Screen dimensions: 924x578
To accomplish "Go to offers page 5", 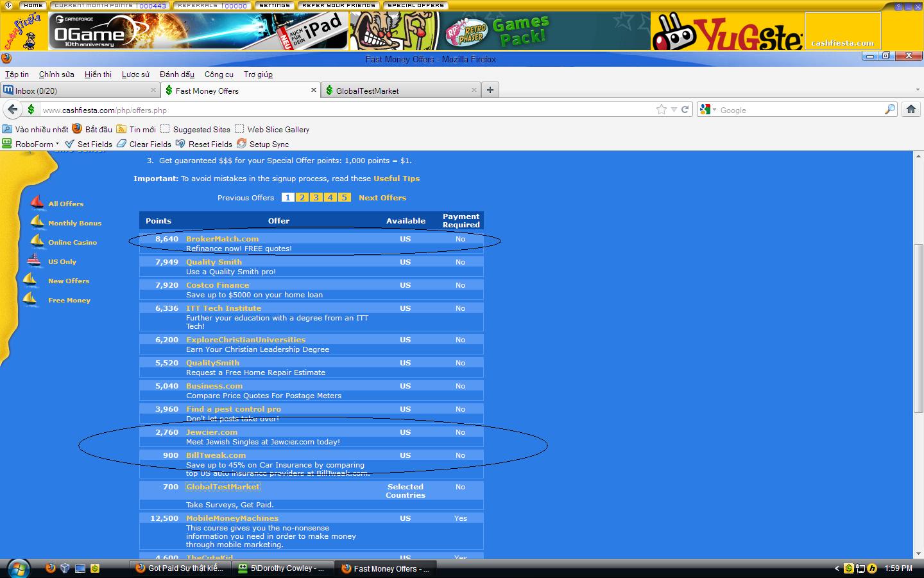I will click(344, 198).
